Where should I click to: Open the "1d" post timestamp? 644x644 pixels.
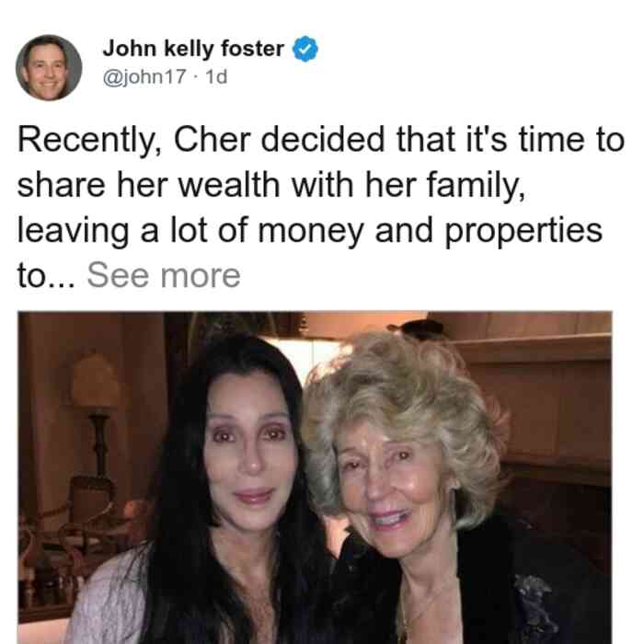click(216, 76)
